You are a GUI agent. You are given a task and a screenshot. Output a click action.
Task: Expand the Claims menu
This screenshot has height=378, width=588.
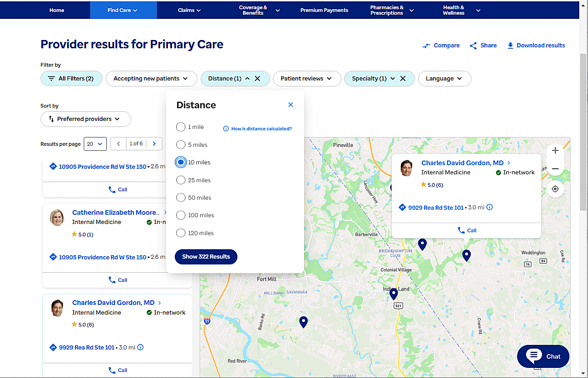[189, 10]
